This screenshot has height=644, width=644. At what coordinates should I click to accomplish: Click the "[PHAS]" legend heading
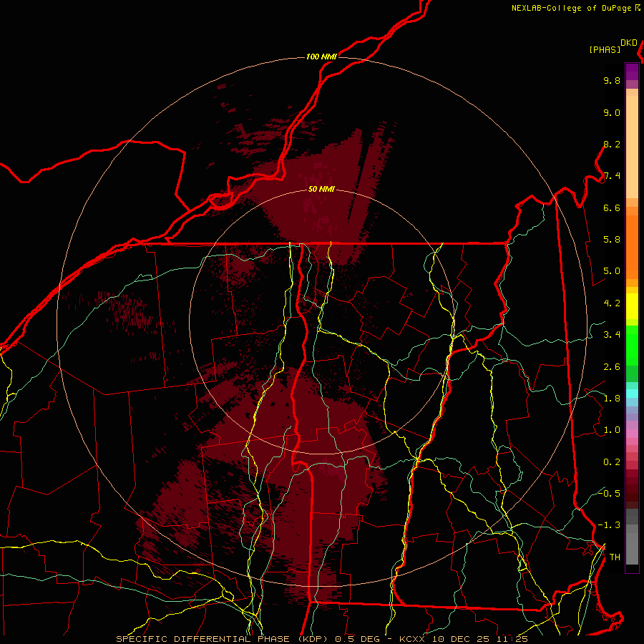(605, 49)
